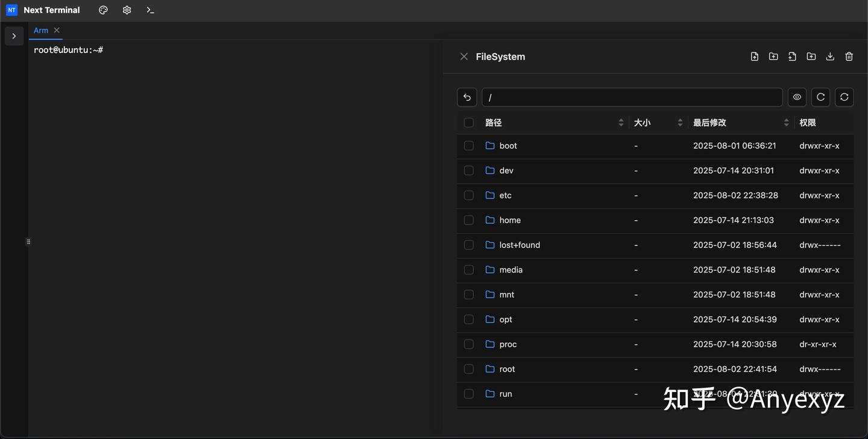The width and height of the screenshot is (868, 439).
Task: Switch to the Arm tab
Action: [41, 30]
